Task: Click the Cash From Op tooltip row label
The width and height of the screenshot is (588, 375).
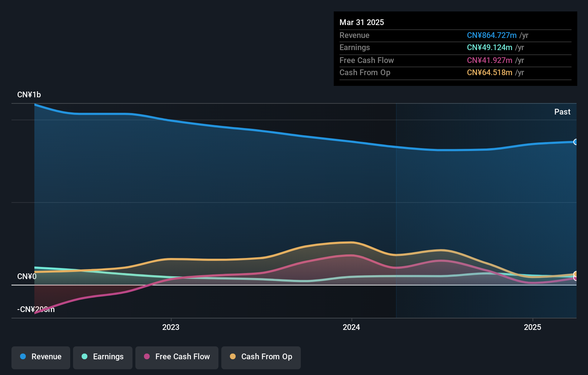Action: pos(365,73)
